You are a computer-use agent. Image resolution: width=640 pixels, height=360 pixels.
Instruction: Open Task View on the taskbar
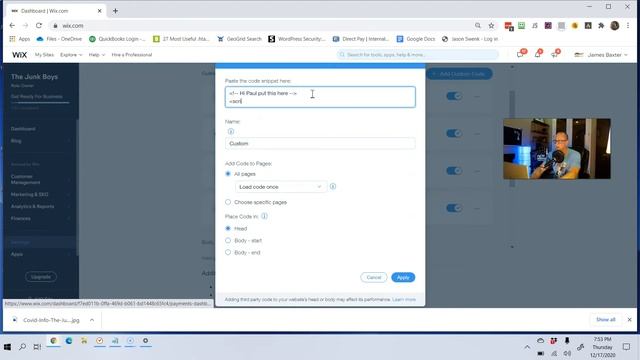37,347
